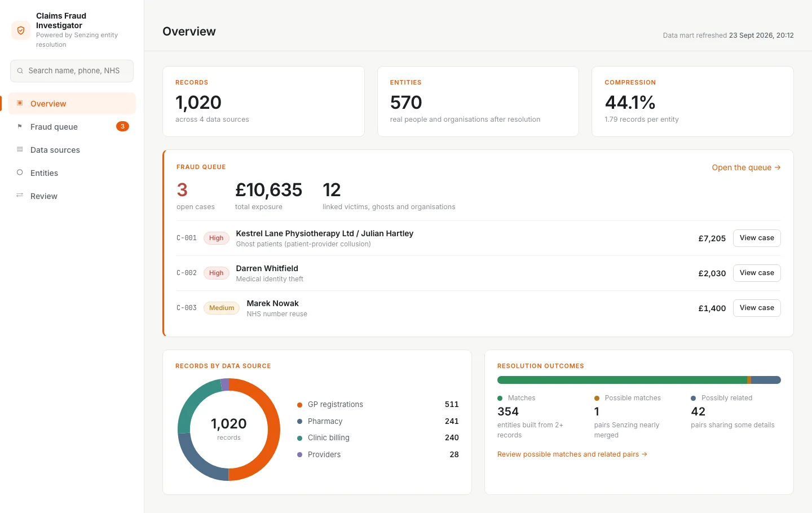Click the High tag on case C-002

tap(217, 273)
